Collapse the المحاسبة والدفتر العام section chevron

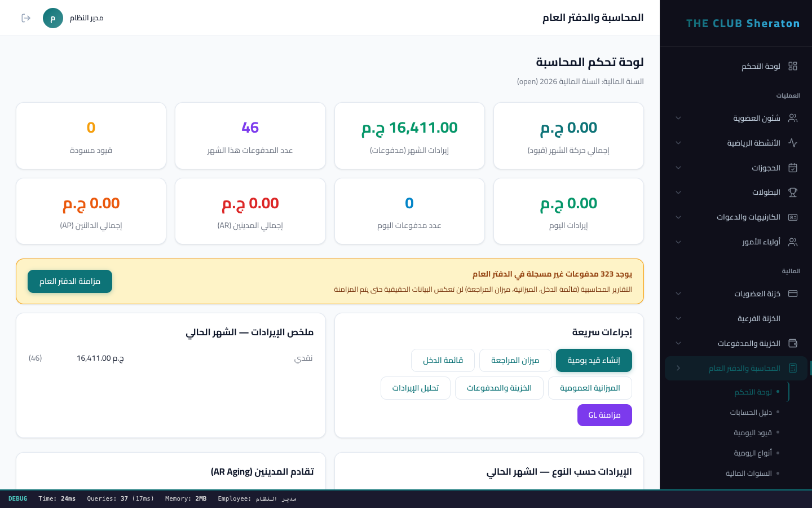click(x=678, y=368)
